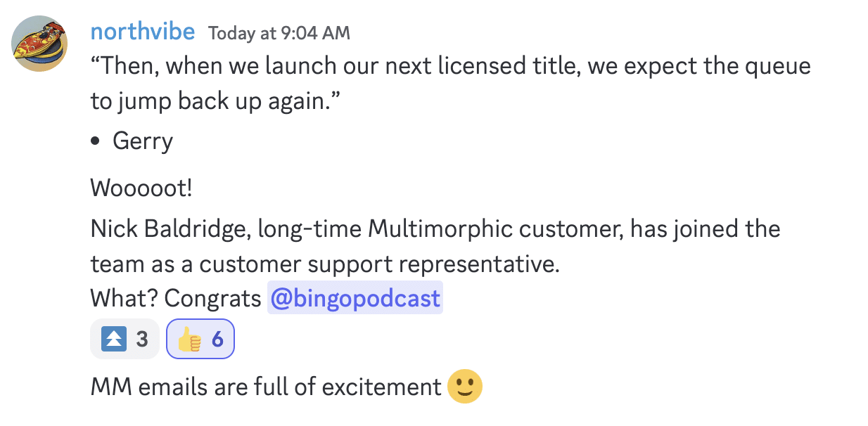The image size is (868, 426).
Task: Click the reaction count 6
Action: tap(217, 340)
